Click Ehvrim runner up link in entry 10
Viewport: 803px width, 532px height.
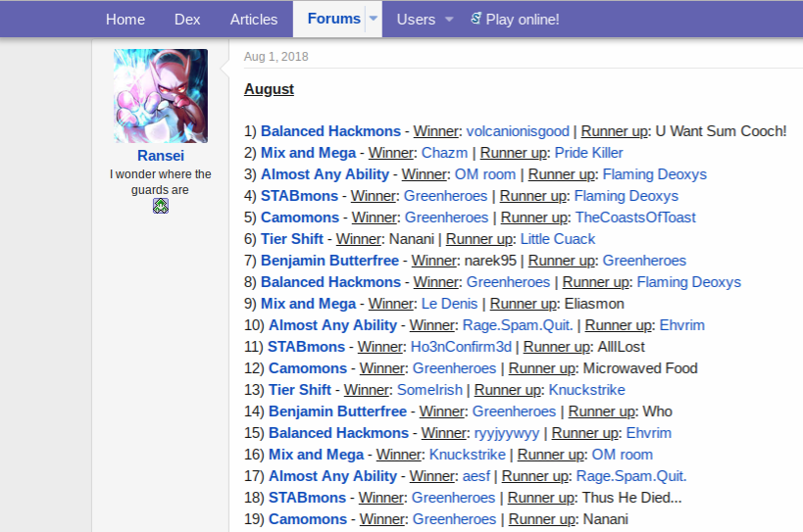click(682, 325)
